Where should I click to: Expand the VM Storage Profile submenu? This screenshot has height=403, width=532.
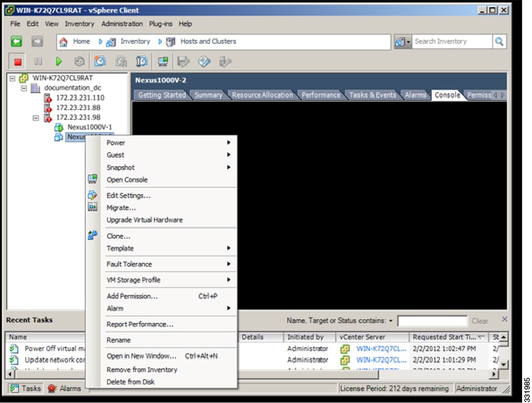229,280
